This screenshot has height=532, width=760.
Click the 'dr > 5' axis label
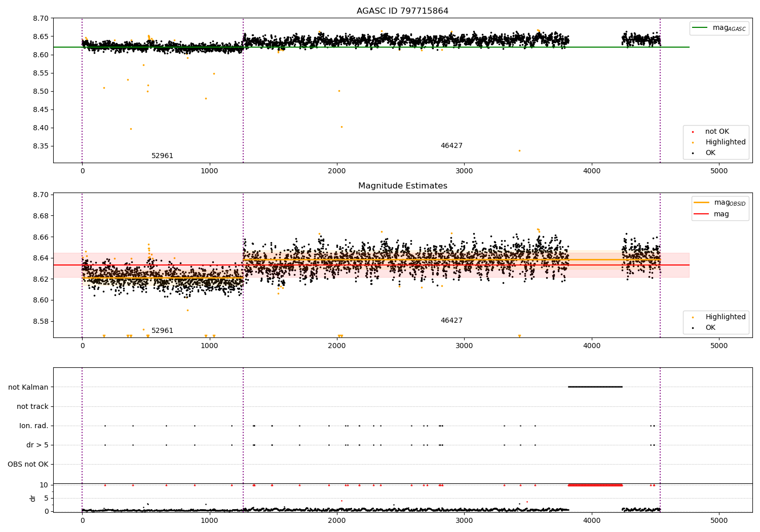pos(37,445)
